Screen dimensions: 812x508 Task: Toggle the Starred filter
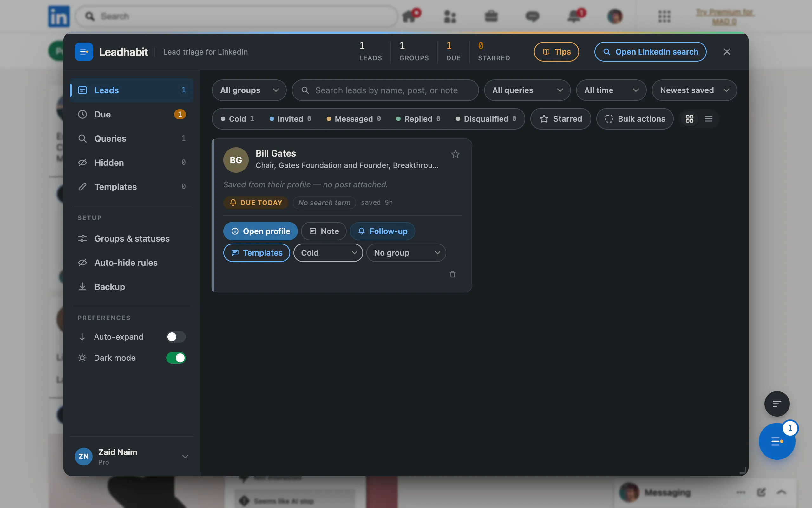pos(561,119)
